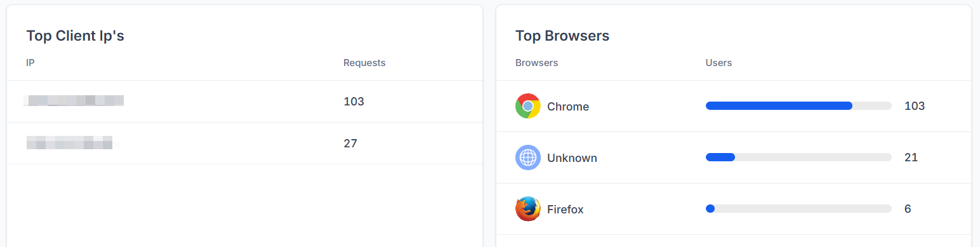The width and height of the screenshot is (980, 247).
Task: Click the Firefox user count 6
Action: coord(908,209)
